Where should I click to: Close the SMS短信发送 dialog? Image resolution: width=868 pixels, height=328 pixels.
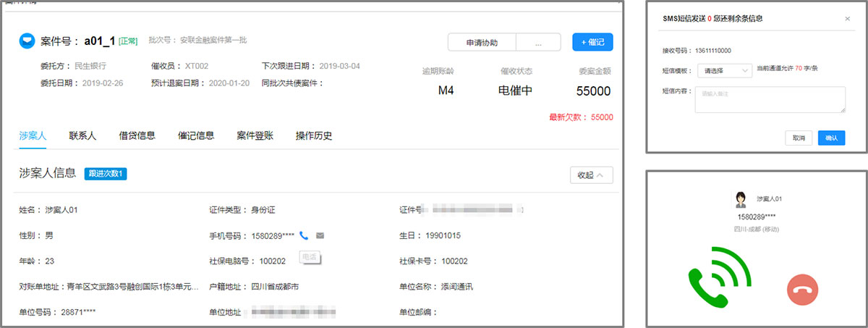click(x=848, y=19)
